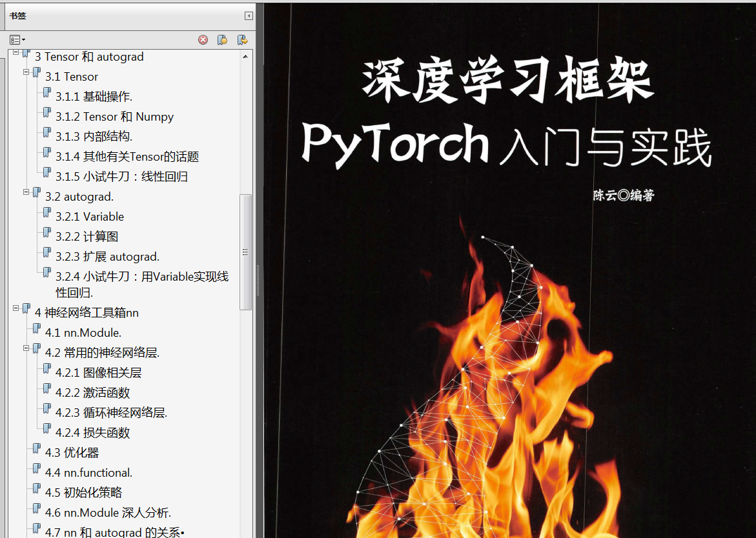Click bookmark flag icon beside '3.1.3 内部结构.'
Image resolution: width=756 pixels, height=538 pixels.
tap(46, 132)
